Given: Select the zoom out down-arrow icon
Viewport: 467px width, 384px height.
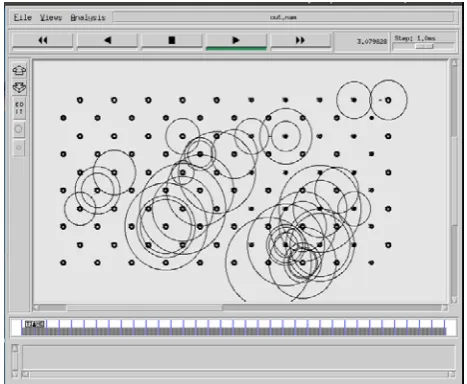Looking at the screenshot, I should 19,87.
